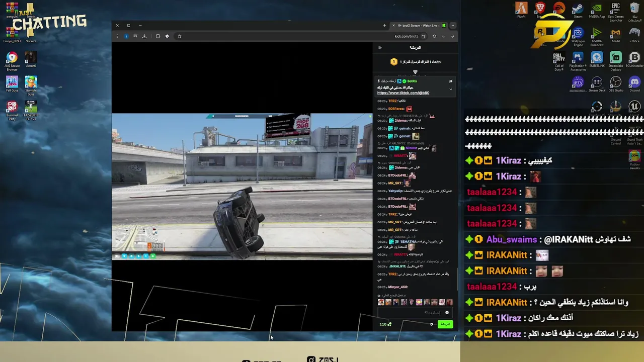Select the brof2 Stream tab
644x362 pixels.
(419, 26)
